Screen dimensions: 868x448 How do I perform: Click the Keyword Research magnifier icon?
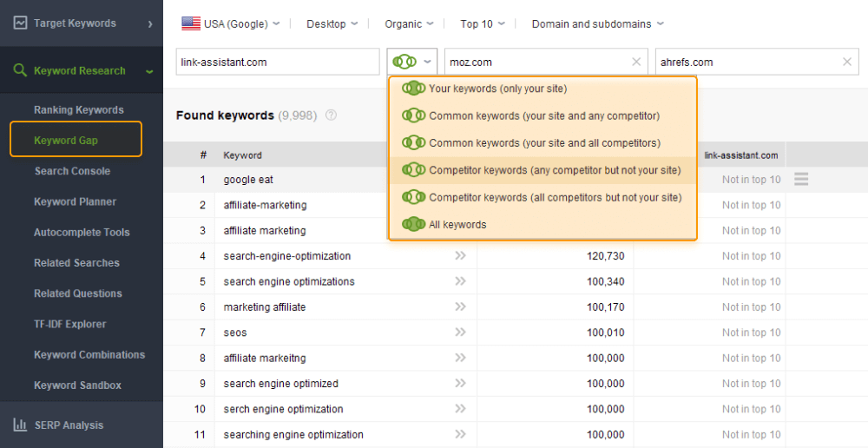(20, 70)
